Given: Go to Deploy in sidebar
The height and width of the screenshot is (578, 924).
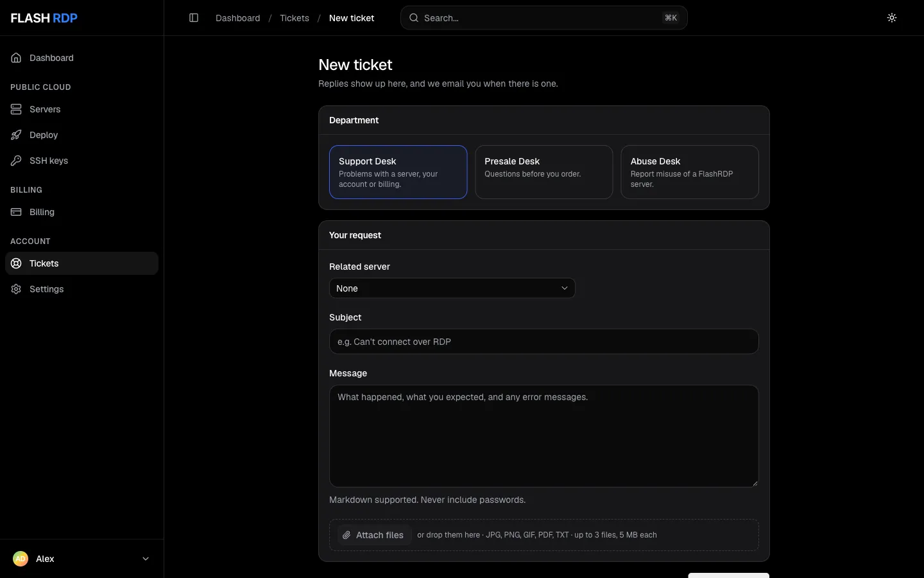Looking at the screenshot, I should tap(81, 135).
